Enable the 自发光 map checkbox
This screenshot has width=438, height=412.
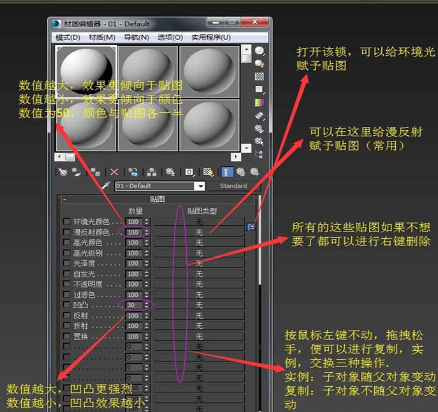point(67,273)
